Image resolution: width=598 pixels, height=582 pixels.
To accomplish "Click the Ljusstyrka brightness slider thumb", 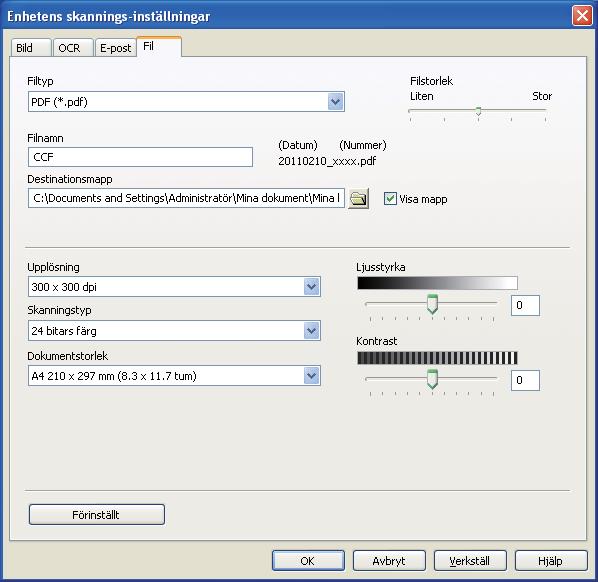I will click(x=432, y=304).
